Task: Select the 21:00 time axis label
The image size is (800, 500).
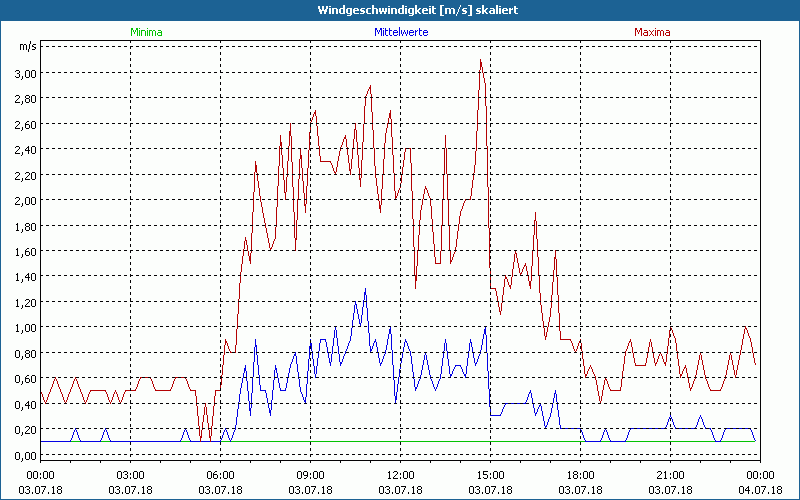Action: tap(670, 475)
